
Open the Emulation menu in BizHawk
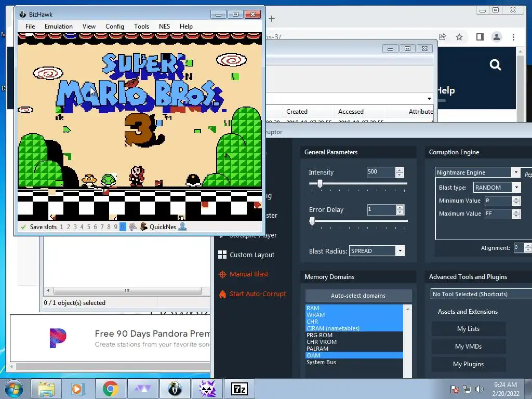point(58,26)
